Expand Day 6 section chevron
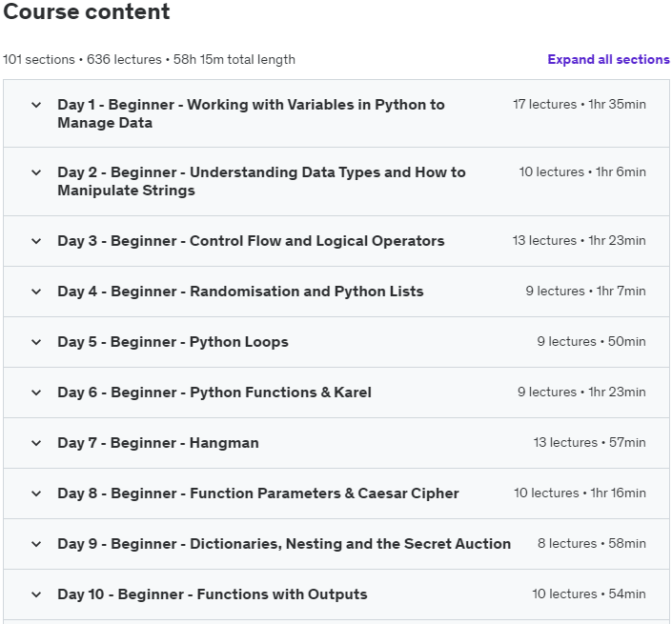672x624 pixels. 36,393
